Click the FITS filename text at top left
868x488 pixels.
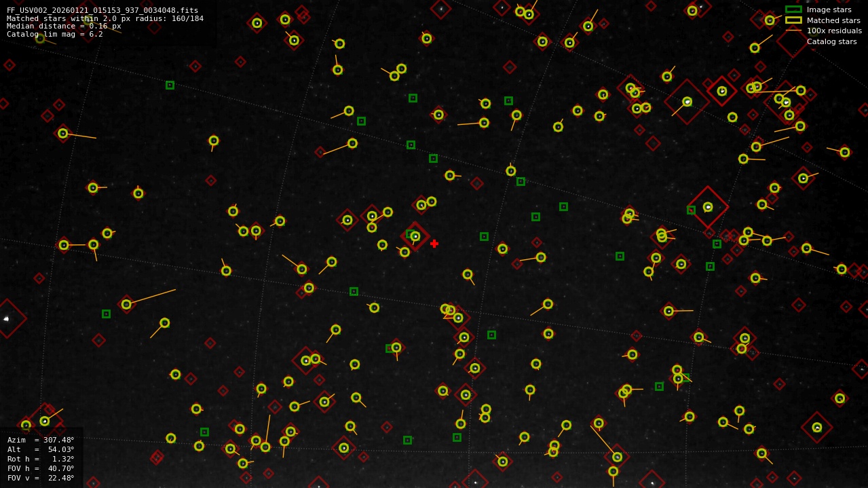(x=102, y=10)
